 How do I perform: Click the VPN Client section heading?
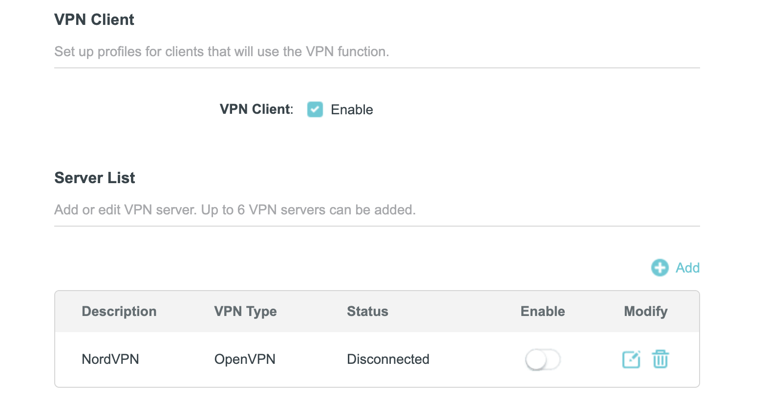click(x=94, y=20)
